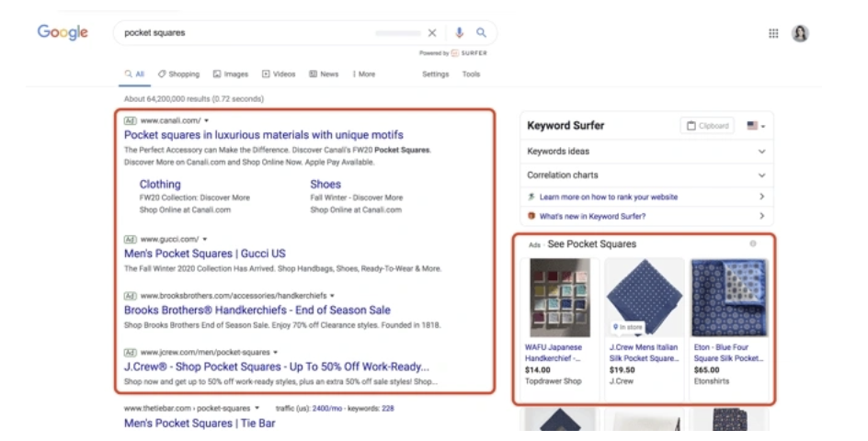Viewport: 868px width, 441px height.
Task: Click the Ad badge beside www.gucci.com
Action: tap(130, 240)
